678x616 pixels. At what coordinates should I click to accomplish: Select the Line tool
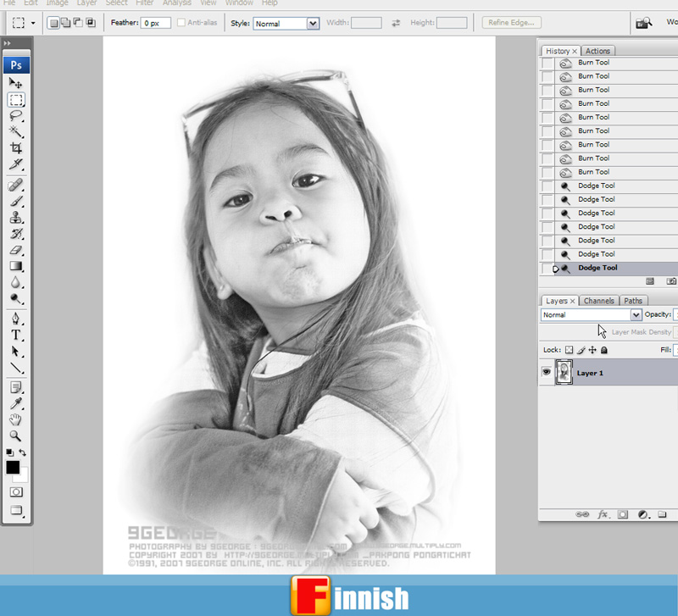[x=15, y=368]
